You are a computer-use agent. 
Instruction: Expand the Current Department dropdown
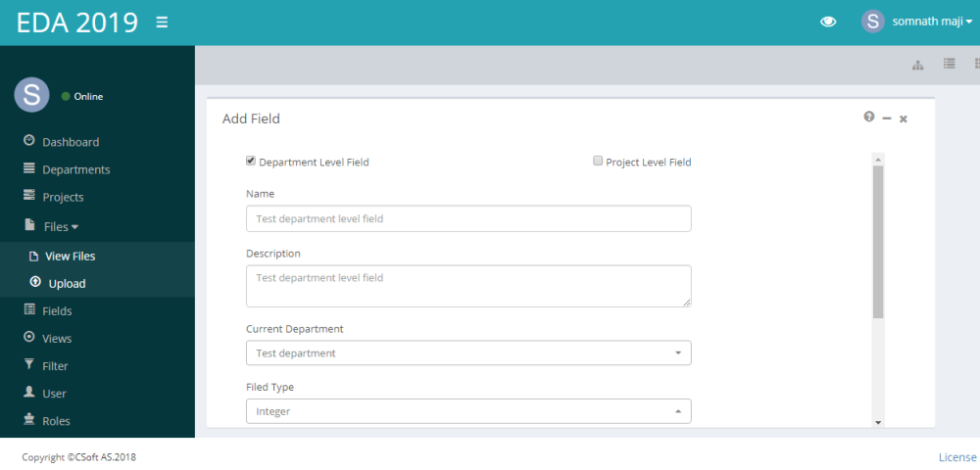click(468, 352)
